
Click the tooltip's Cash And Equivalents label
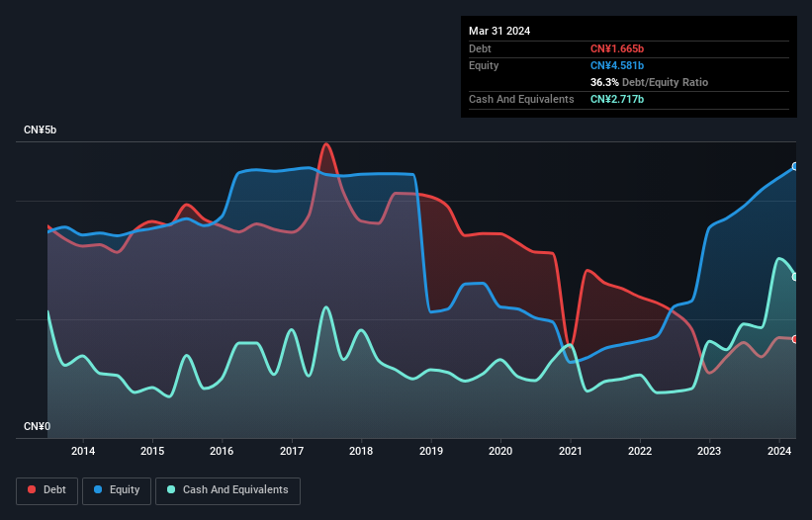(521, 99)
